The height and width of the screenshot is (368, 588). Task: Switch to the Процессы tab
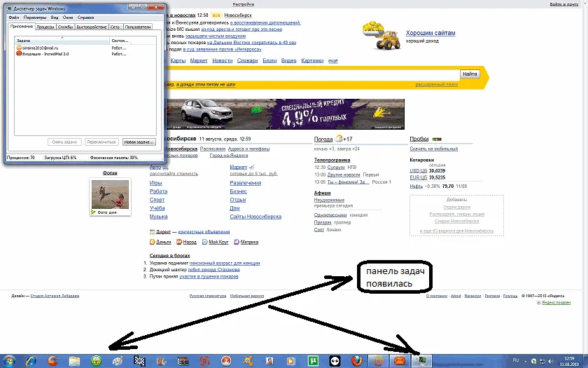[45, 27]
